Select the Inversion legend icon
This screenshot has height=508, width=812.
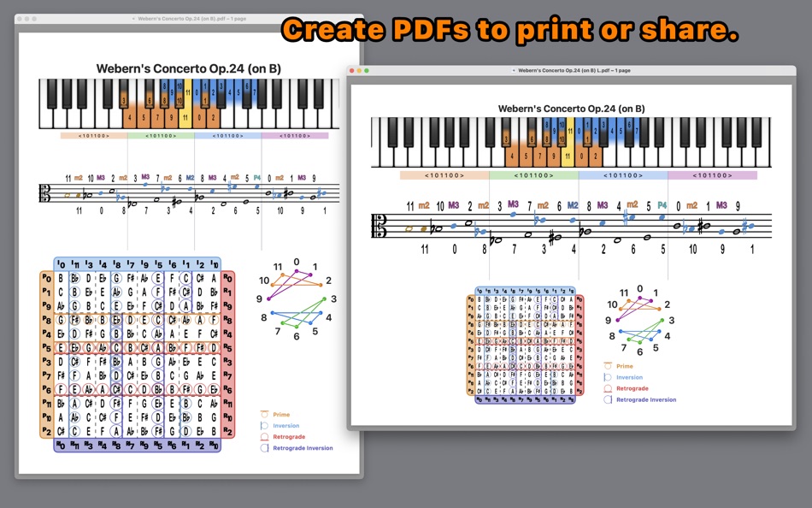point(608,377)
